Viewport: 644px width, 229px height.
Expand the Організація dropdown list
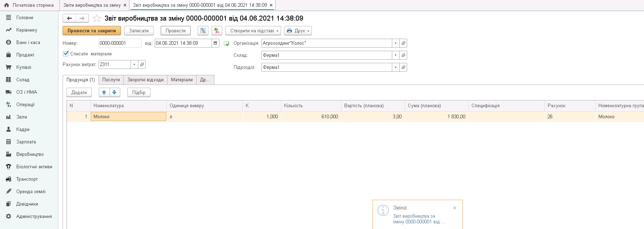click(395, 43)
